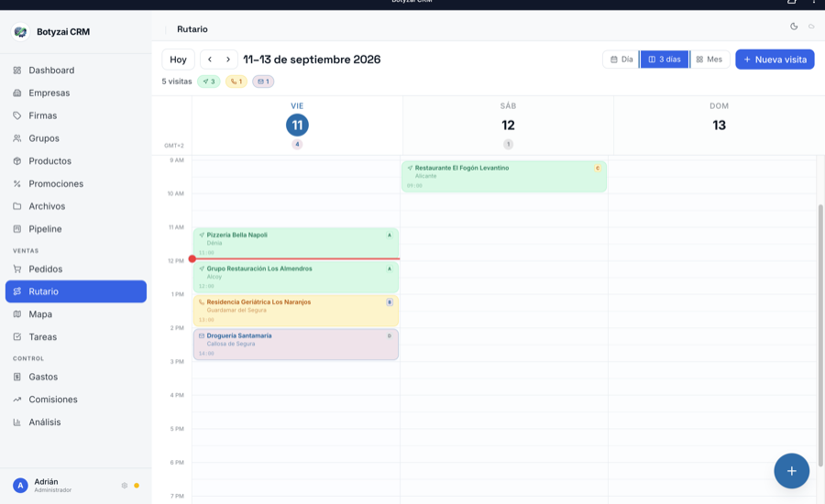Click the Nueva visita button
Screen dimensions: 825x504
[x=775, y=60]
